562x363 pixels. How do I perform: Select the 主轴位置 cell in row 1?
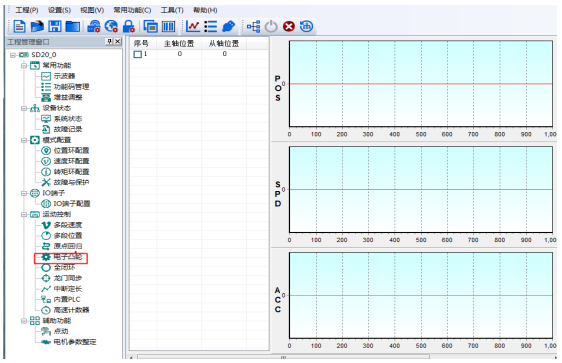tap(179, 54)
